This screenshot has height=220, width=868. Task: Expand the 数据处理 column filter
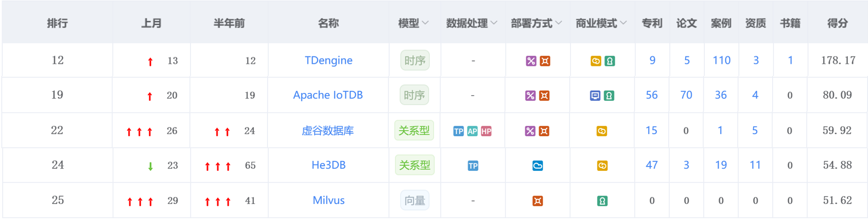click(472, 23)
